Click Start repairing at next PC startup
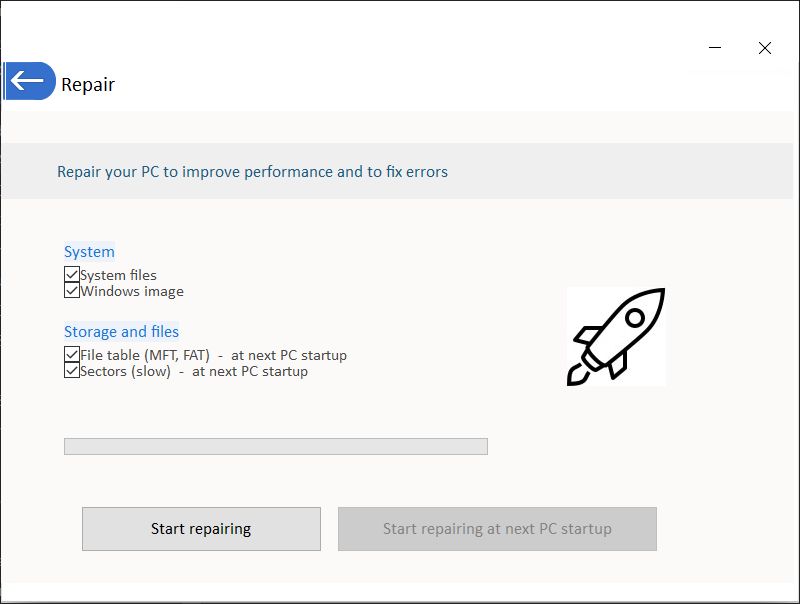This screenshot has width=800, height=604. (x=497, y=529)
